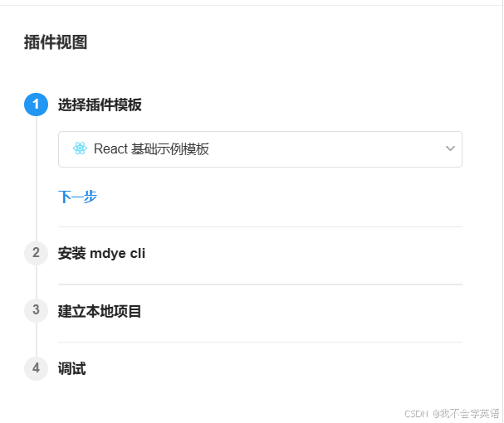Click the vertical connector line below step 1

click(x=37, y=178)
